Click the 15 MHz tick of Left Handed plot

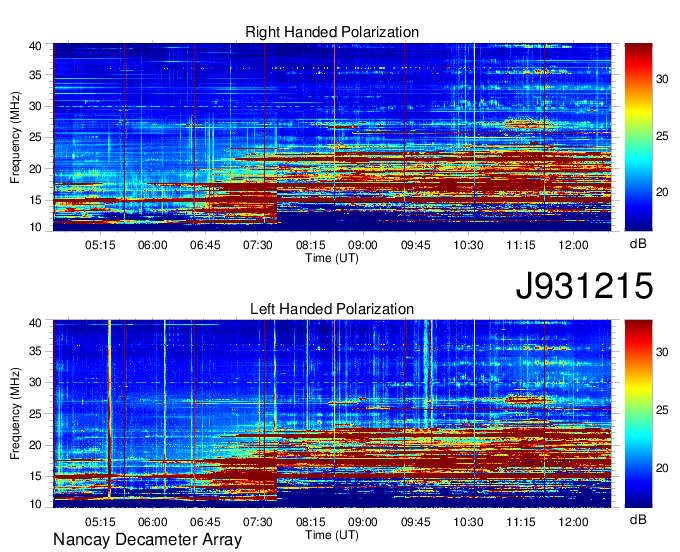tap(36, 476)
